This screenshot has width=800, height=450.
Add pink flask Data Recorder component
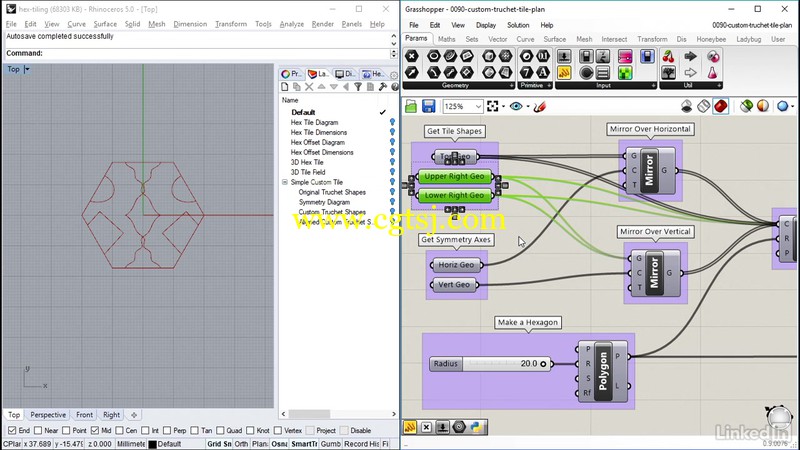pyautogui.click(x=712, y=73)
